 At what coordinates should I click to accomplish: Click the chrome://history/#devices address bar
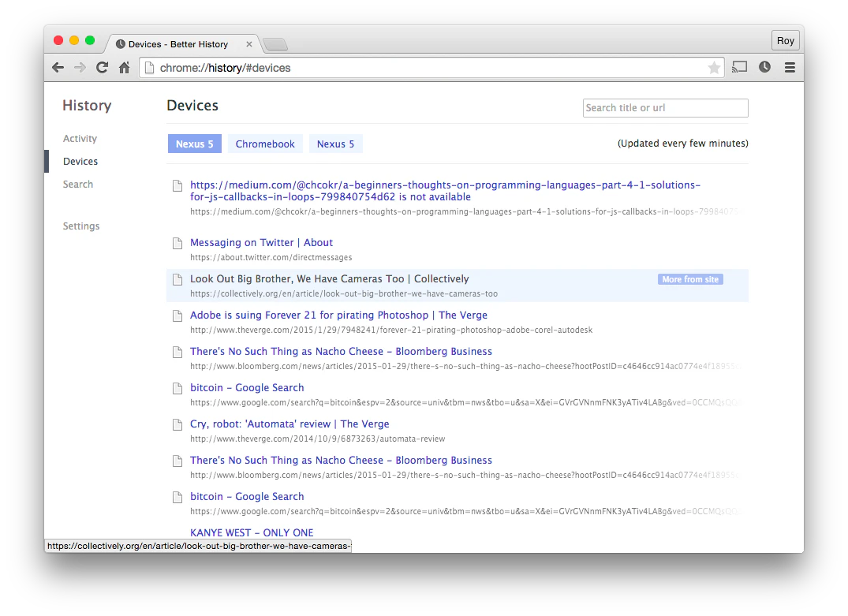click(x=431, y=68)
